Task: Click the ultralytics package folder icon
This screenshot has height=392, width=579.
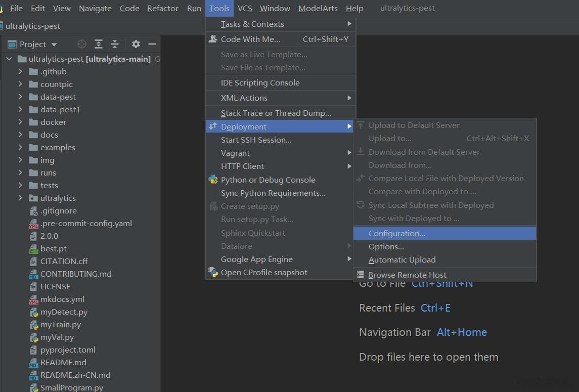Action: coord(33,198)
